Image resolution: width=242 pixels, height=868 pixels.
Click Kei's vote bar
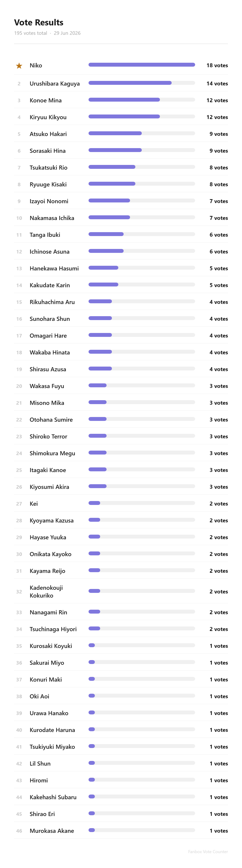[142, 503]
